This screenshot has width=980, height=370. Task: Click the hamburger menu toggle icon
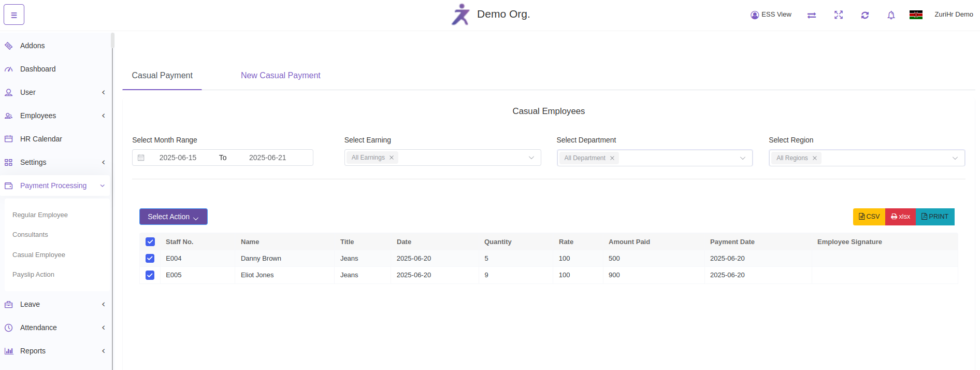(14, 15)
